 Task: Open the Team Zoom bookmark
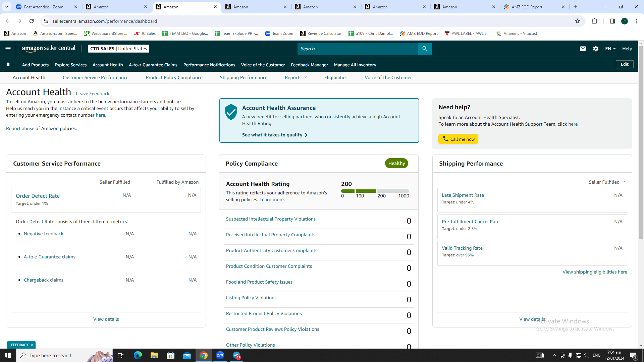279,34
